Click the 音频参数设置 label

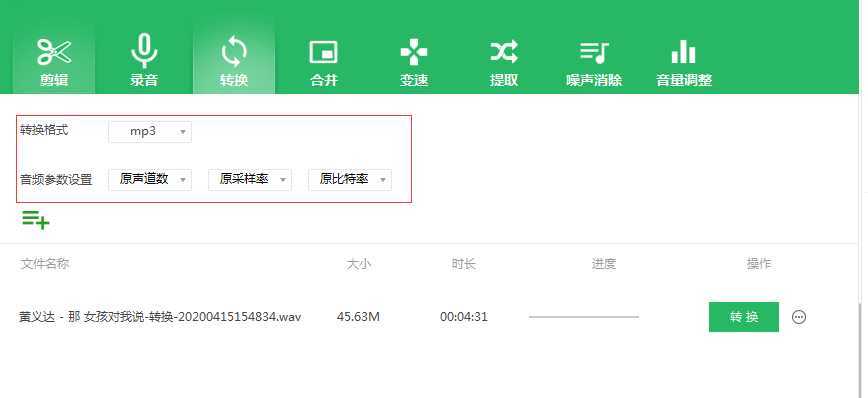(x=56, y=179)
